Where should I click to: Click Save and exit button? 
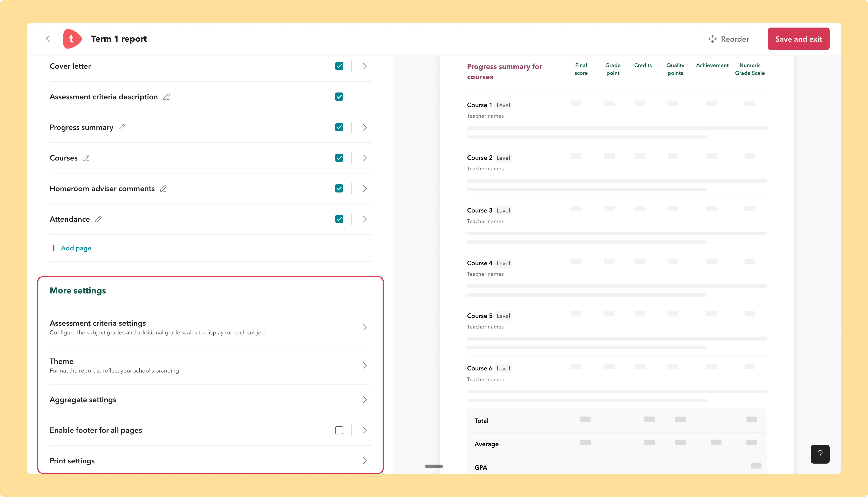coord(798,39)
